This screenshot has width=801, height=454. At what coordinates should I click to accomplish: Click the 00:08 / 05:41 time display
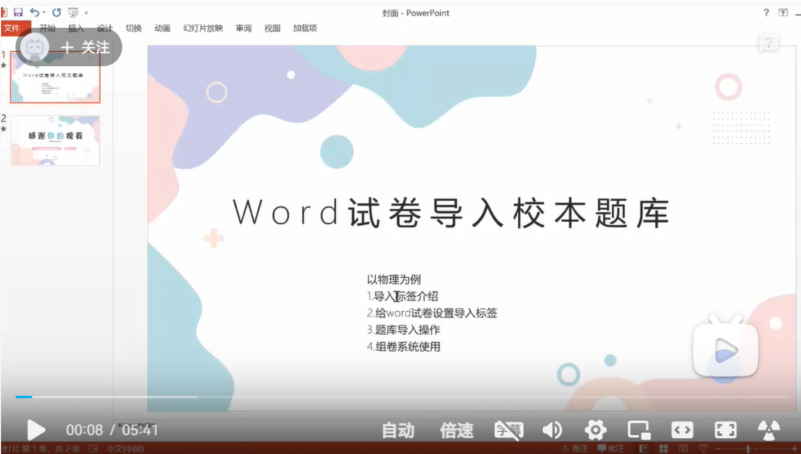[112, 430]
